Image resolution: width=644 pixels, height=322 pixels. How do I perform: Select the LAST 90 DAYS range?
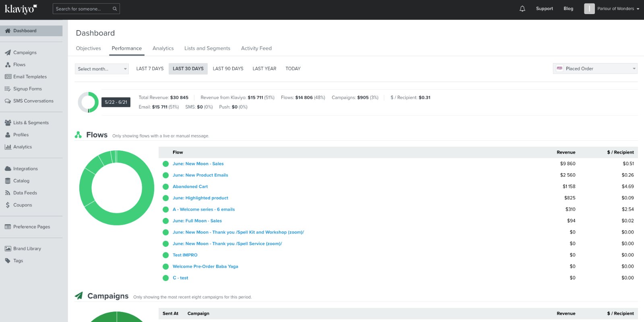point(228,69)
